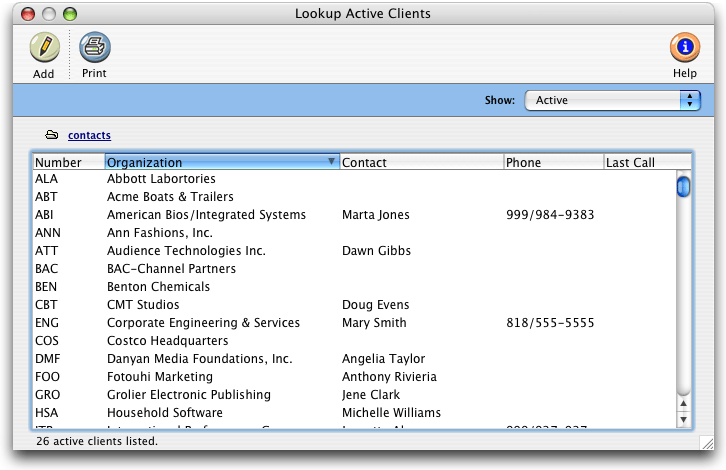The width and height of the screenshot is (726, 470).
Task: Sort by Phone column header
Action: [554, 162]
